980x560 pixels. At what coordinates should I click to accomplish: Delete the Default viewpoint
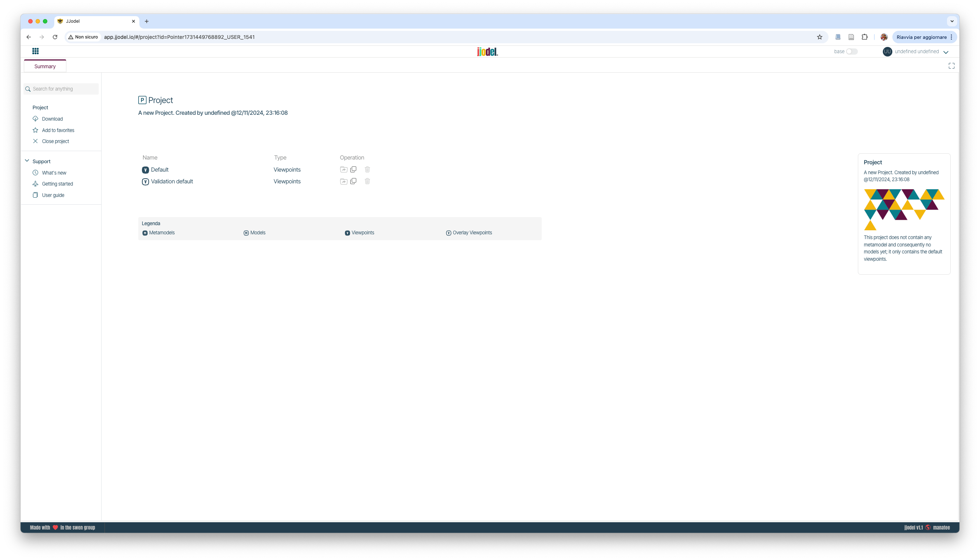367,170
